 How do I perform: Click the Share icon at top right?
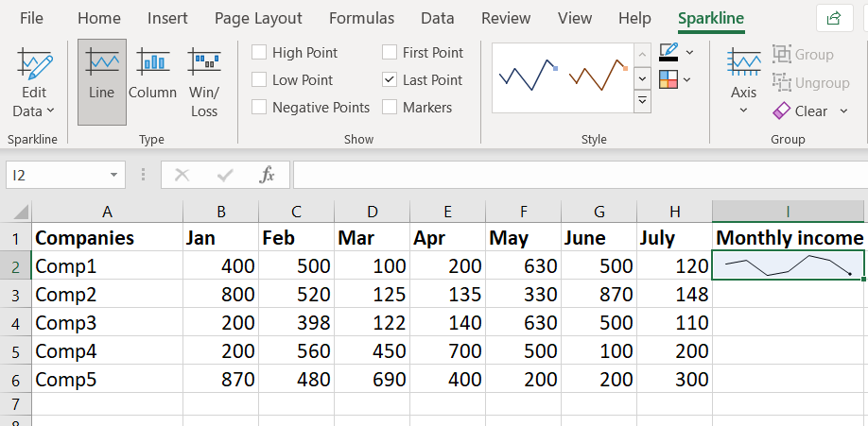[x=834, y=18]
